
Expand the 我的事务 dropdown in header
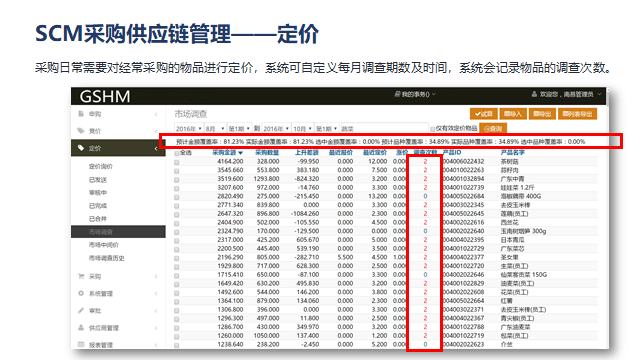click(x=415, y=94)
